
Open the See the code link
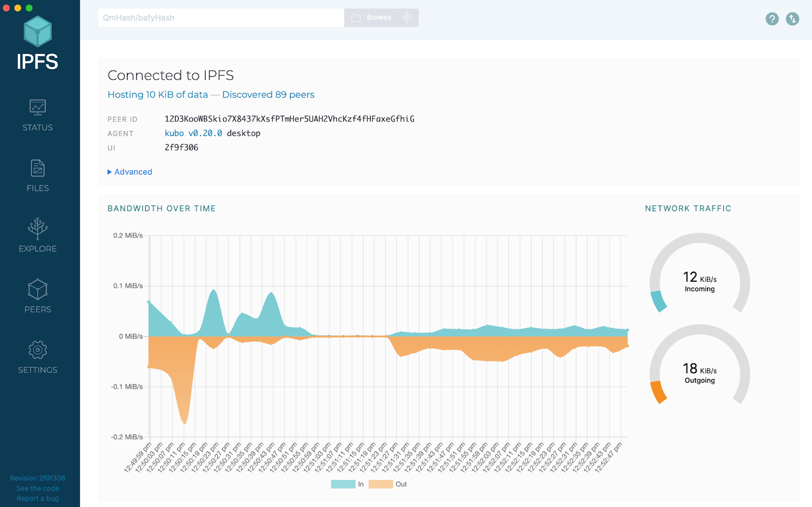click(38, 488)
